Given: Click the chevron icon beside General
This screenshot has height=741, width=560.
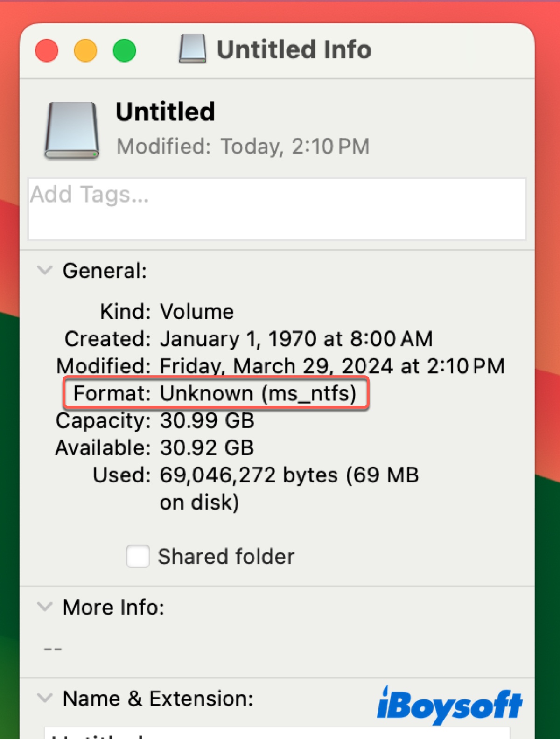Looking at the screenshot, I should [x=44, y=270].
